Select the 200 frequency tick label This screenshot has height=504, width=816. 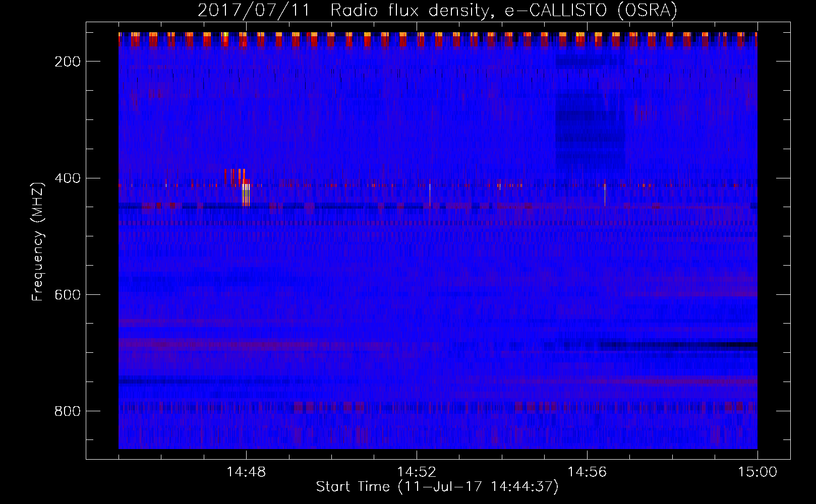68,61
